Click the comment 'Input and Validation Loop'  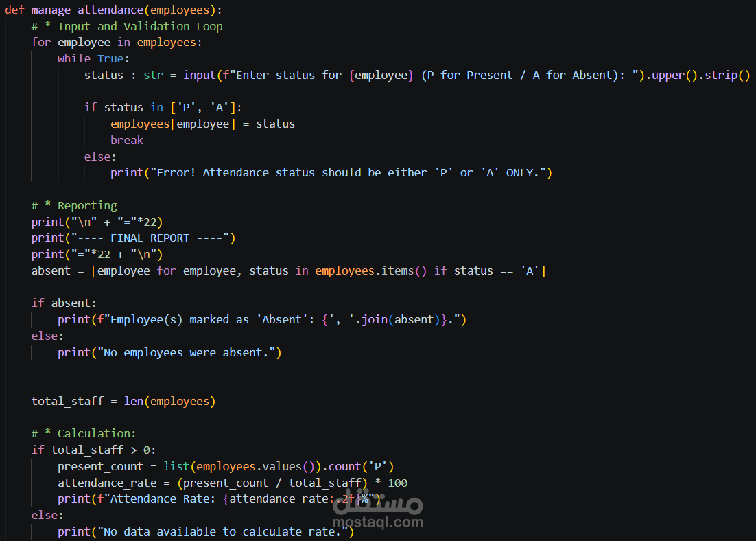pos(140,26)
